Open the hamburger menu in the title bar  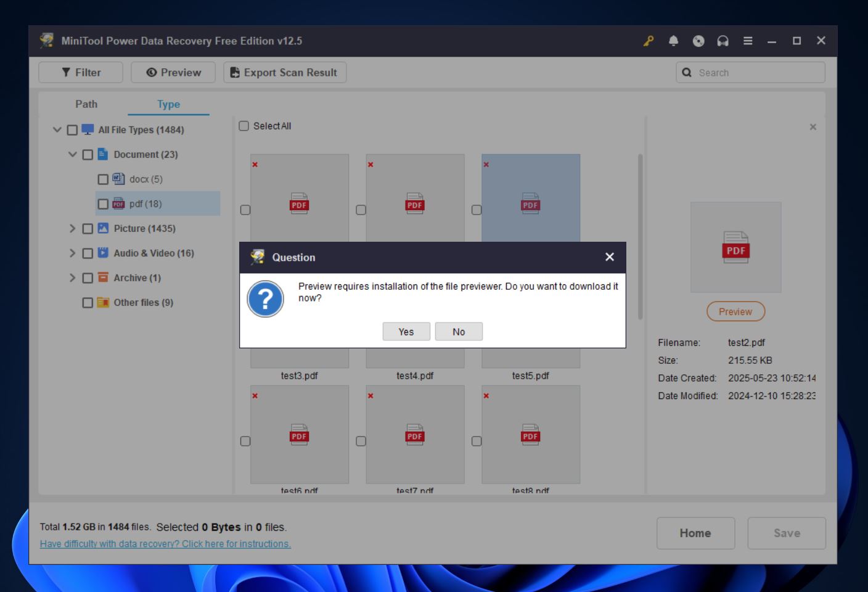point(748,41)
